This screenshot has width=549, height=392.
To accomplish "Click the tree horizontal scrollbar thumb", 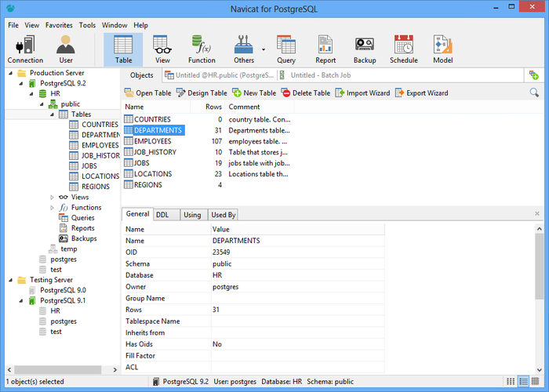I will 58,369.
